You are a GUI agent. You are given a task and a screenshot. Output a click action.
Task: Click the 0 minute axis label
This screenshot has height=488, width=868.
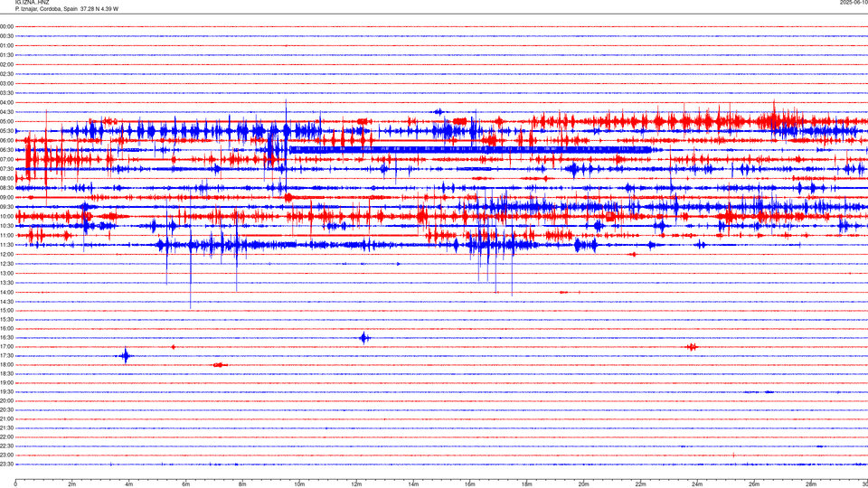pos(15,484)
